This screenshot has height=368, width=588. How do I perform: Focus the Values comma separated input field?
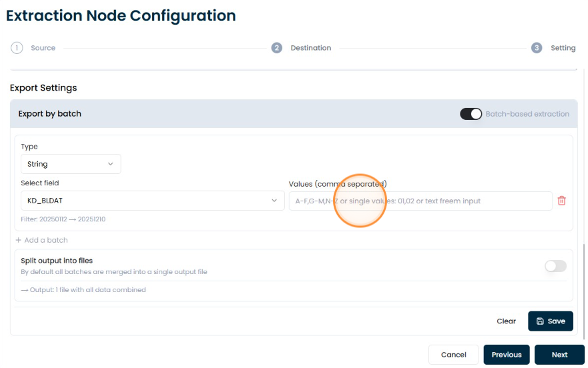pos(420,201)
